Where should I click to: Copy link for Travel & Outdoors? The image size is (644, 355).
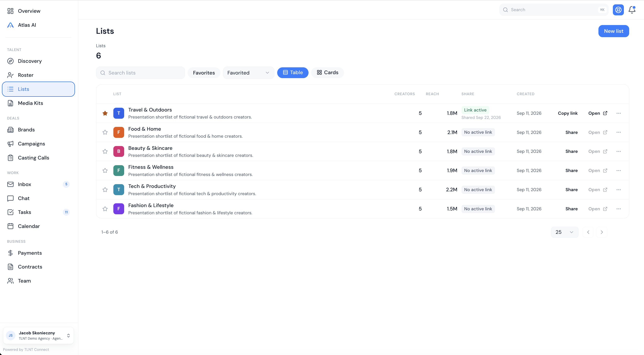(567, 113)
